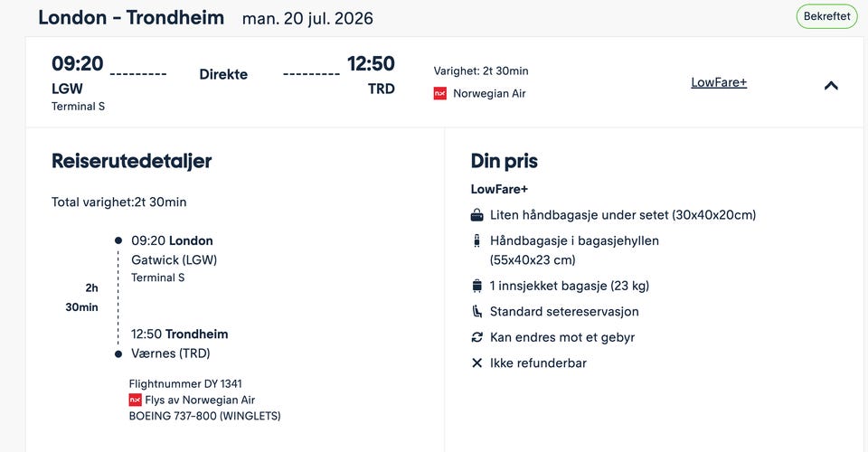
Task: Click the Reiserutedetaljer section heading
Action: click(132, 161)
